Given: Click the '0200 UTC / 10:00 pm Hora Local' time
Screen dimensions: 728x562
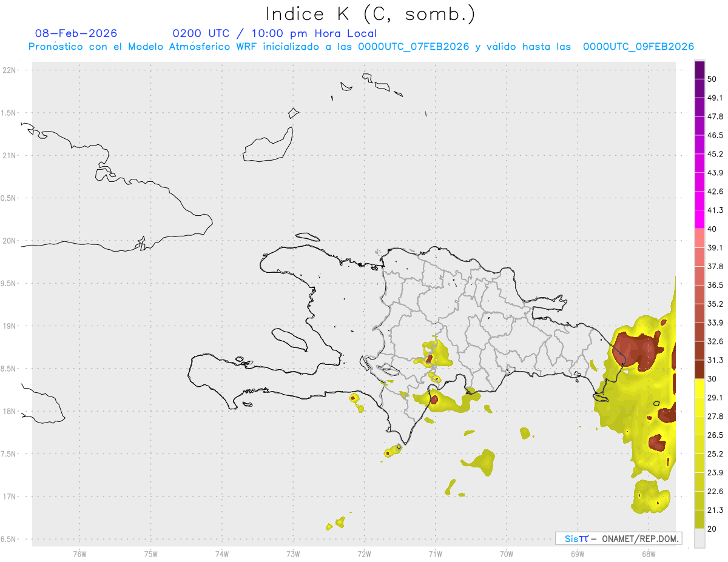Looking at the screenshot, I should pyautogui.click(x=274, y=33).
